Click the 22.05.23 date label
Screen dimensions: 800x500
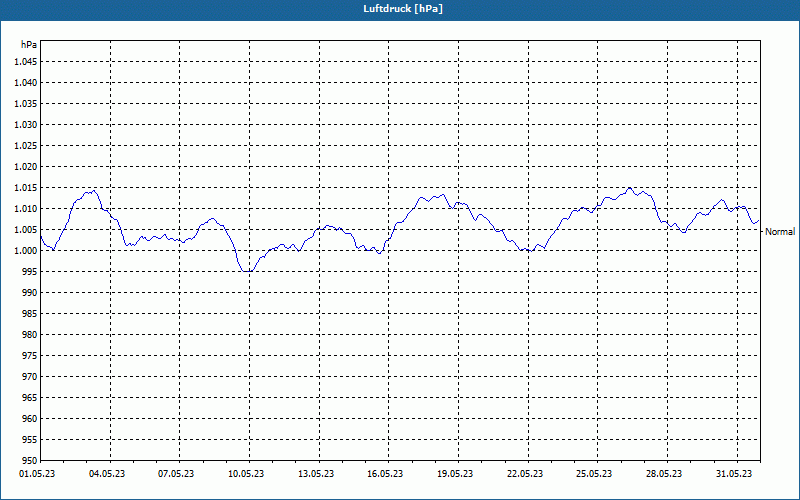[525, 474]
